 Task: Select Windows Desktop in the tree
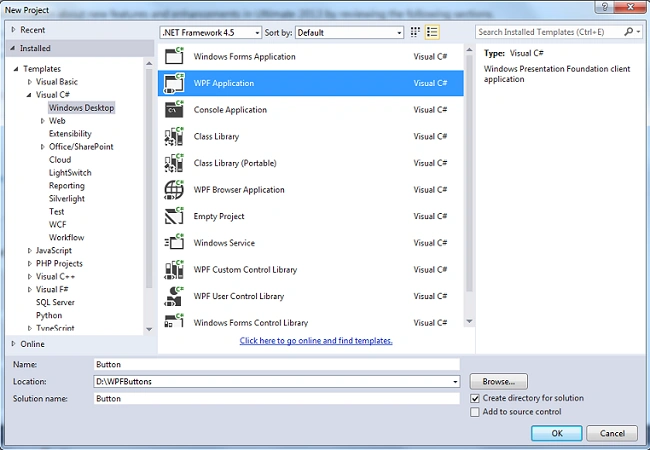click(x=81, y=108)
